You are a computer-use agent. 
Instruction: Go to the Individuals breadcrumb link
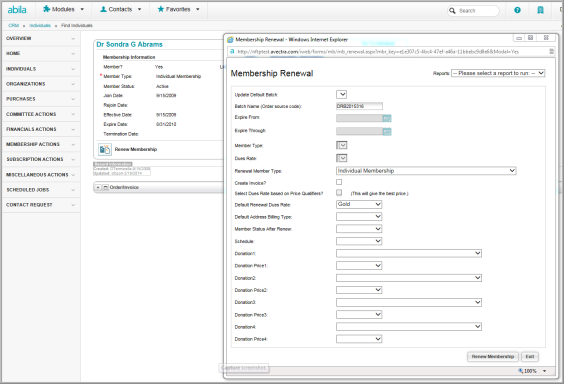click(40, 26)
